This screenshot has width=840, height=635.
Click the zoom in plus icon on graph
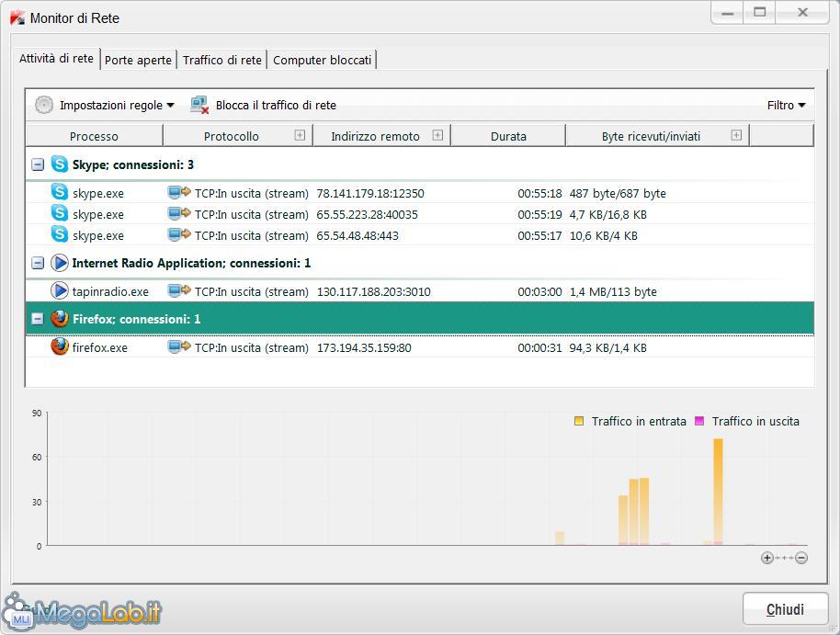point(767,558)
